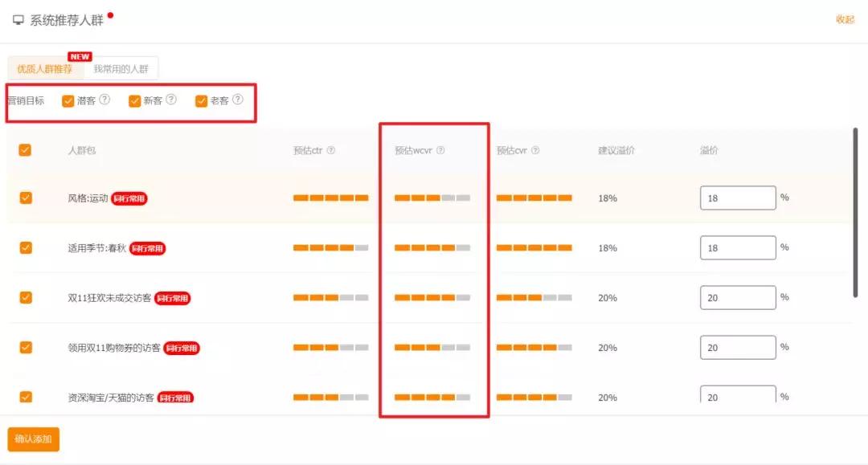Click the 溢价 column header
This screenshot has width=868, height=465.
(x=709, y=150)
